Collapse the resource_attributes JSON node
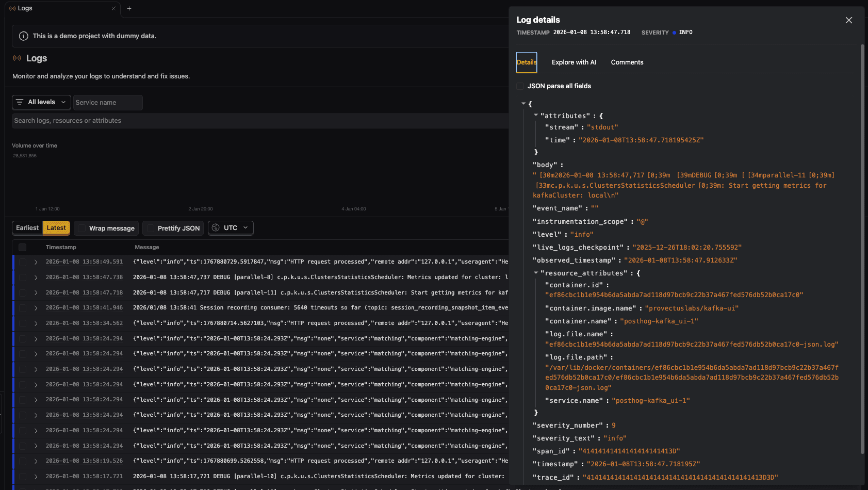The width and height of the screenshot is (868, 490). pyautogui.click(x=536, y=272)
